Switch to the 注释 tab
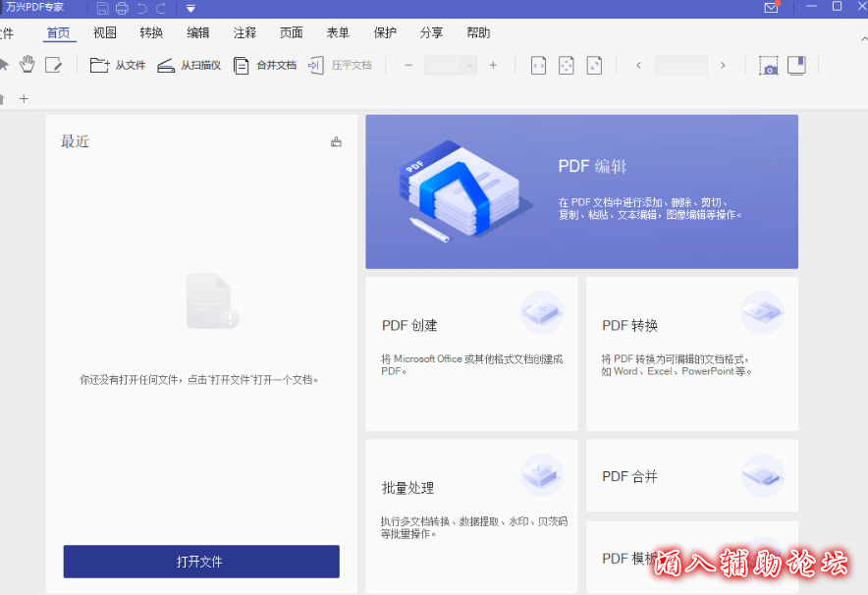868x595 pixels. 244,32
